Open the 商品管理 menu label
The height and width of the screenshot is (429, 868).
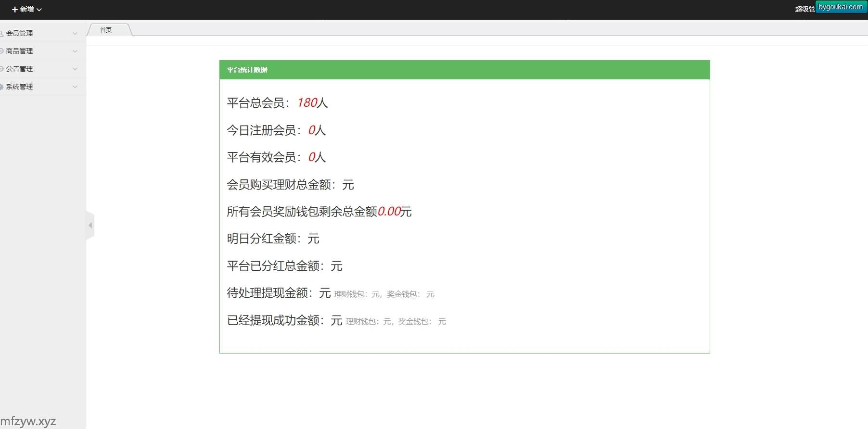(x=20, y=51)
